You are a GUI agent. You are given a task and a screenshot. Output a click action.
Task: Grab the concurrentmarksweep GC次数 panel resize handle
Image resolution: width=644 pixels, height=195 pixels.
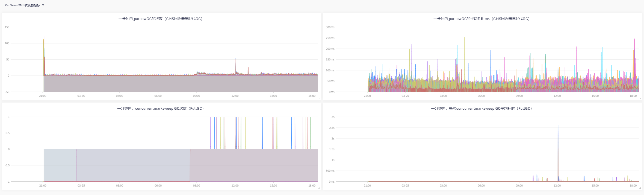pyautogui.click(x=319, y=188)
